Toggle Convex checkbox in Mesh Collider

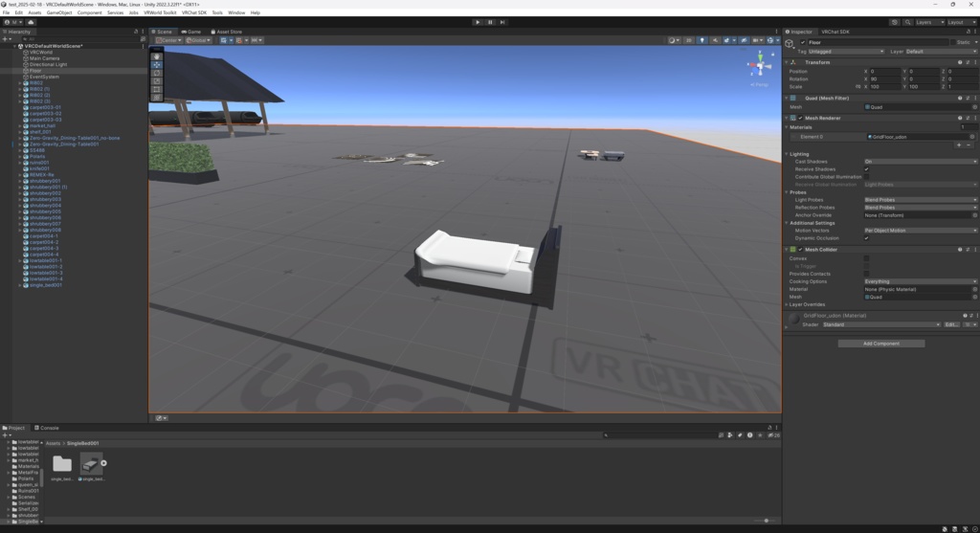(866, 258)
